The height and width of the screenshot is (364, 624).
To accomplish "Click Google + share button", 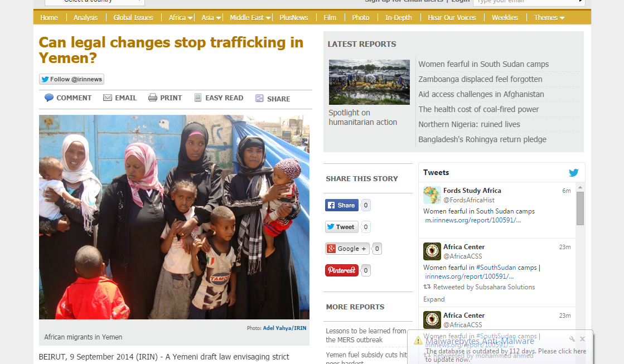I will click(347, 249).
